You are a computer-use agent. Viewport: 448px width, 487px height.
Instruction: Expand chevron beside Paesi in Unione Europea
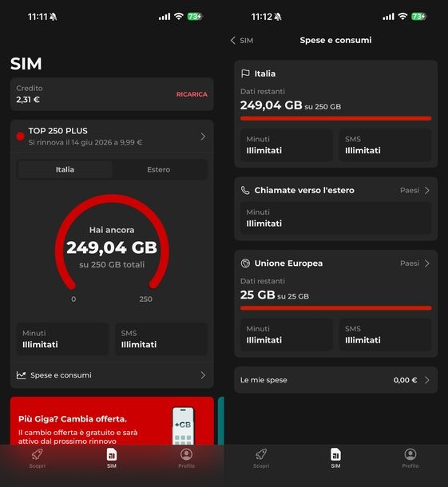pos(427,263)
